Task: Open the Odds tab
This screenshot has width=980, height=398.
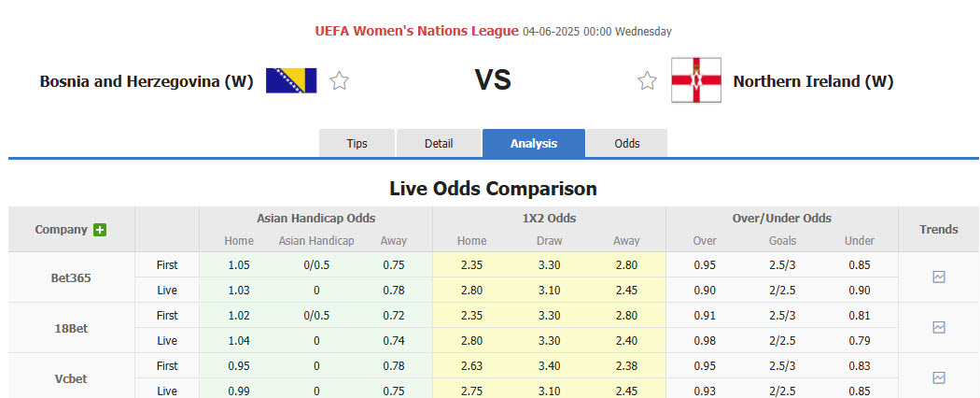Action: pyautogui.click(x=626, y=143)
